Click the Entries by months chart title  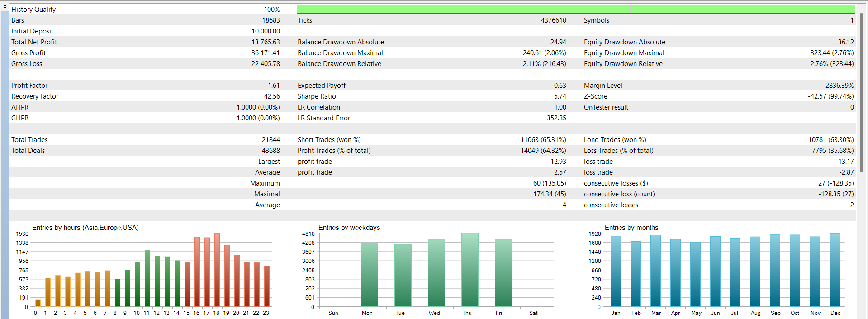point(631,228)
